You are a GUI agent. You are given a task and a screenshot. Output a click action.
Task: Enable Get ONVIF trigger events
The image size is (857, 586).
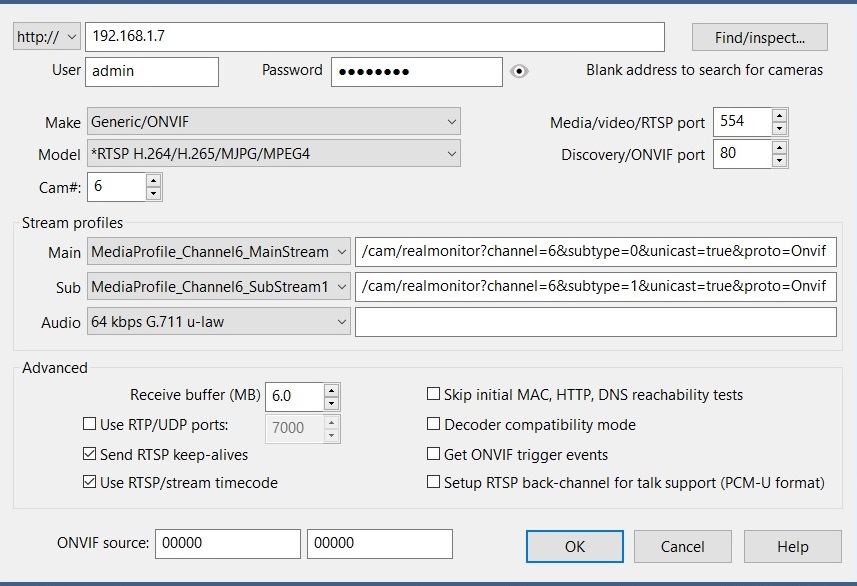click(x=433, y=454)
